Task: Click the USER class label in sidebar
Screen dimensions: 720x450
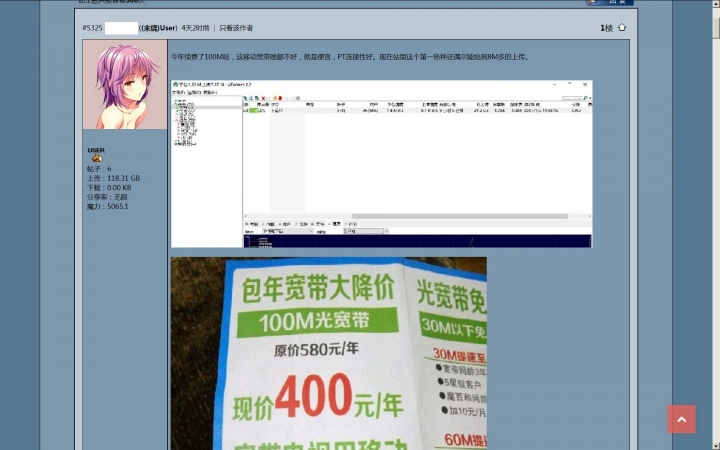Action: [x=96, y=150]
